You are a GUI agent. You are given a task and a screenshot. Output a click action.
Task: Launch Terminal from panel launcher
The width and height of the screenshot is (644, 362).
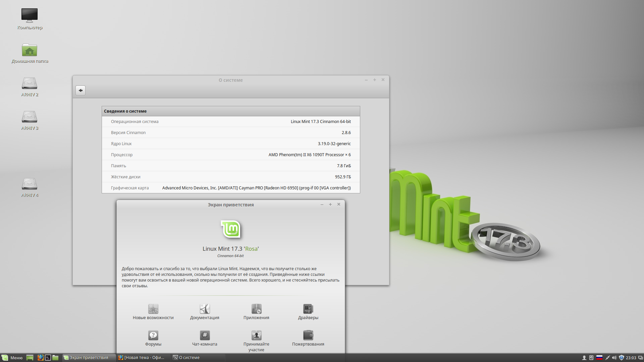click(48, 358)
